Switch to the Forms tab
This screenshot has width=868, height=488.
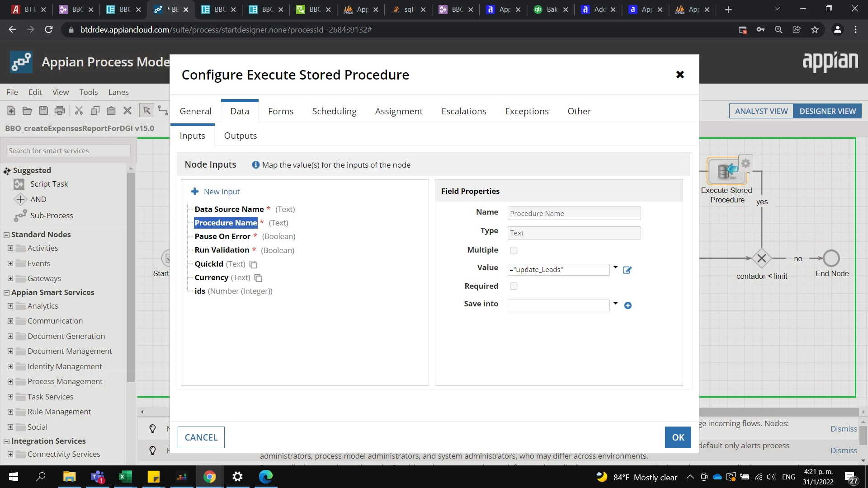pyautogui.click(x=281, y=111)
